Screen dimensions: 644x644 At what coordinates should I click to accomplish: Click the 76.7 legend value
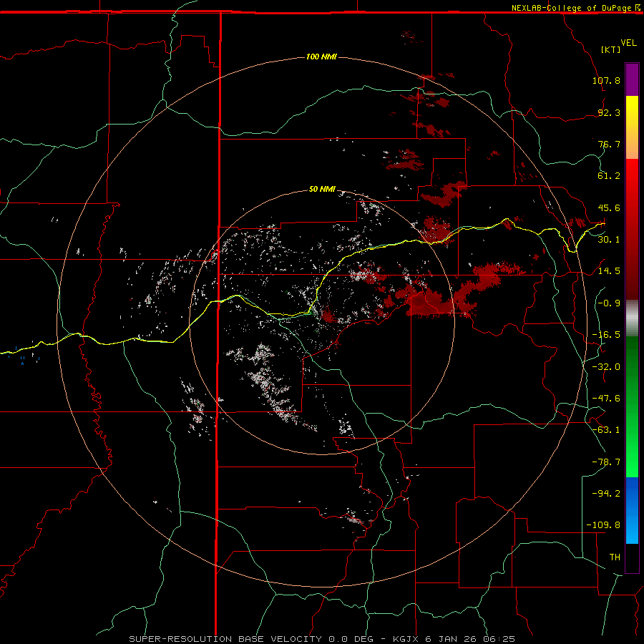(609, 144)
